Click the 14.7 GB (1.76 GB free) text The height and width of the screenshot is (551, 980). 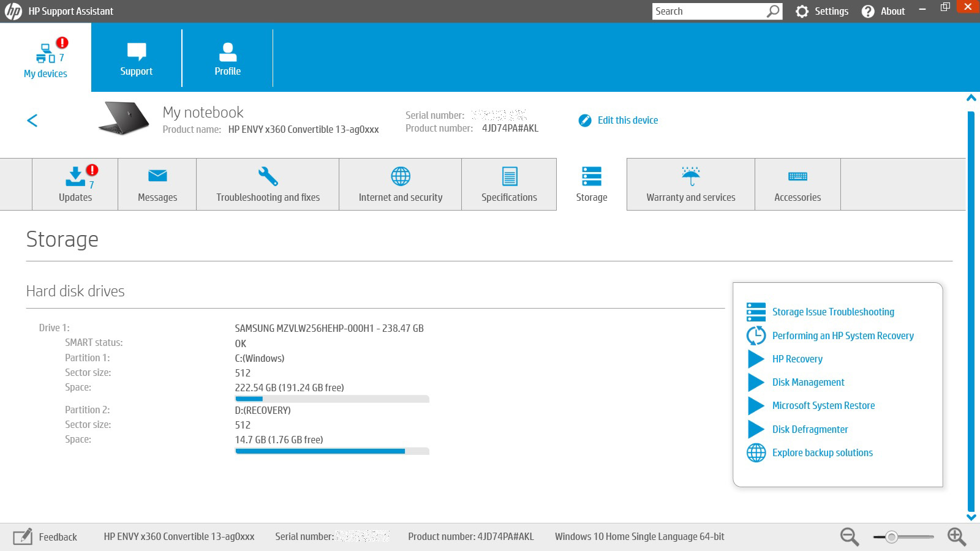(x=279, y=440)
